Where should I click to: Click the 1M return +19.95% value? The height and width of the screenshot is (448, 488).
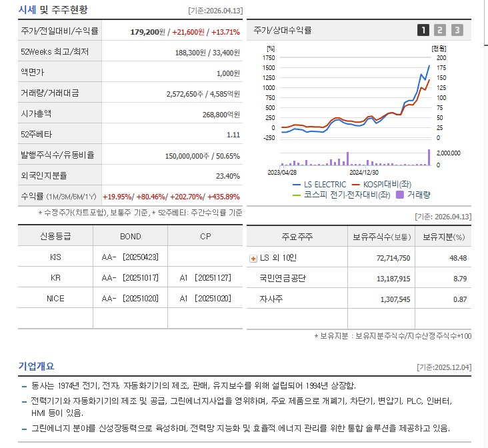[117, 197]
